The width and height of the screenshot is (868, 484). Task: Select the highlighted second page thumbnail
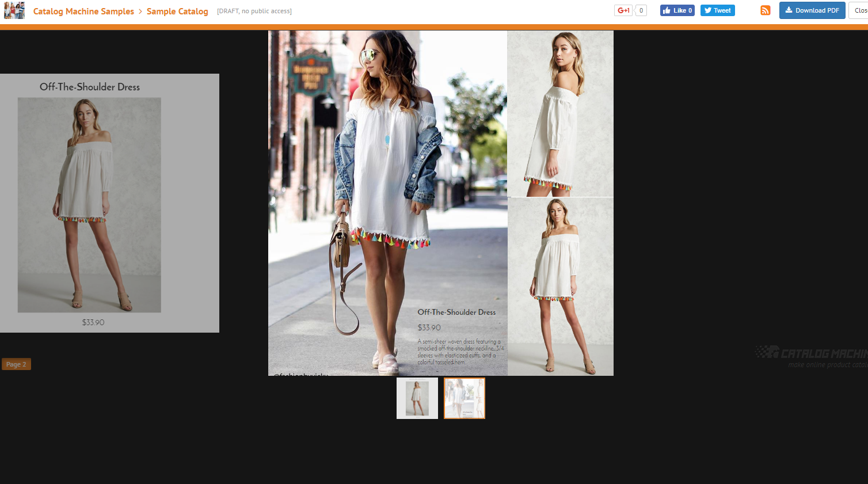pos(464,398)
